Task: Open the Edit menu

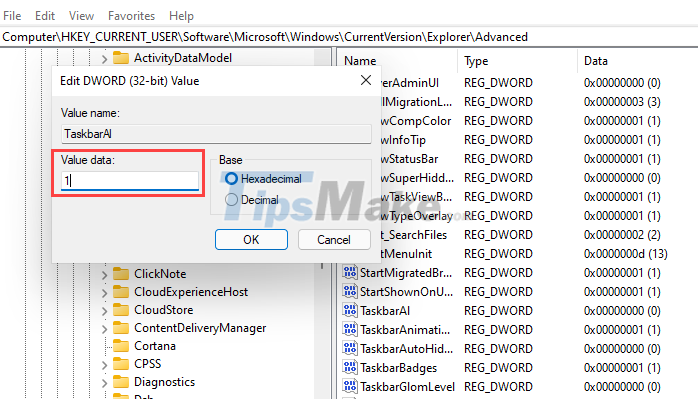Action: coord(45,16)
